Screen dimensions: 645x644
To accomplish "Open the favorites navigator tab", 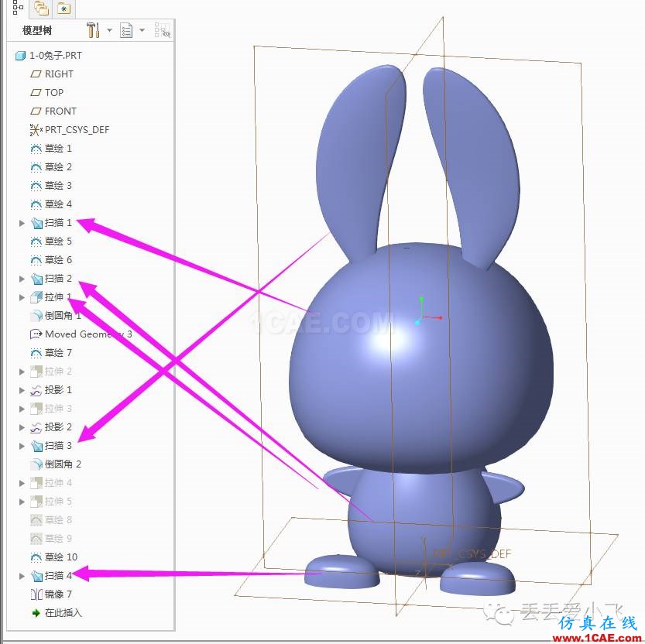I will tap(63, 8).
